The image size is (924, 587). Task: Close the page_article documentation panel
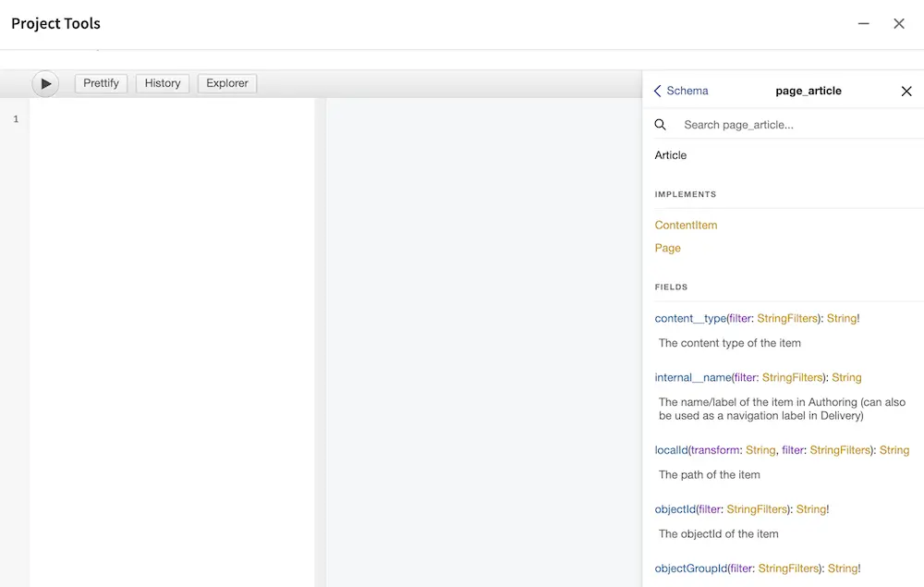(906, 91)
